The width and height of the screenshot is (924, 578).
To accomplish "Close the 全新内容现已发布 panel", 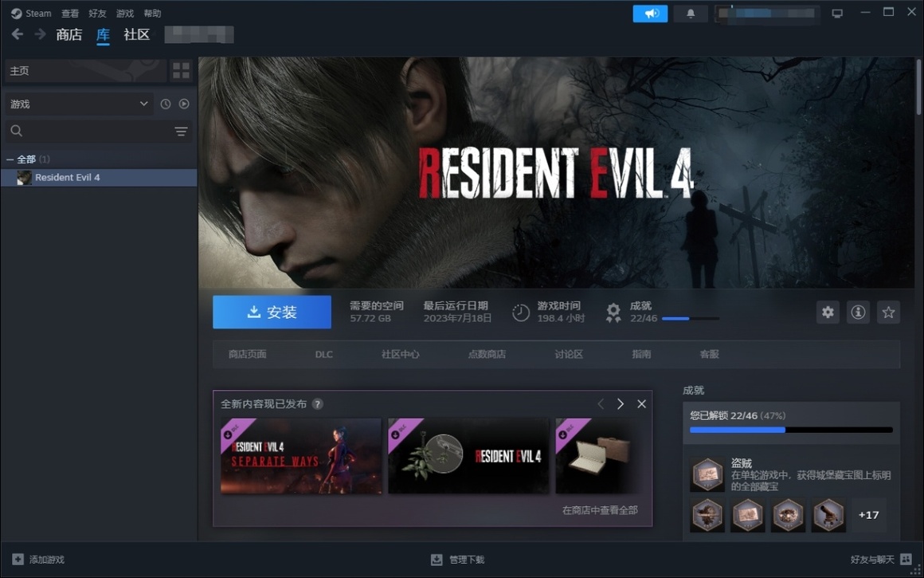I will [642, 404].
